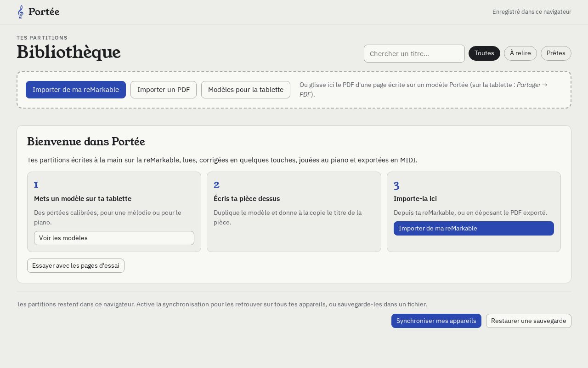Viewport: 588px width, 368px height.
Task: Open the 'Importer un PDF' dialog
Action: tap(164, 90)
